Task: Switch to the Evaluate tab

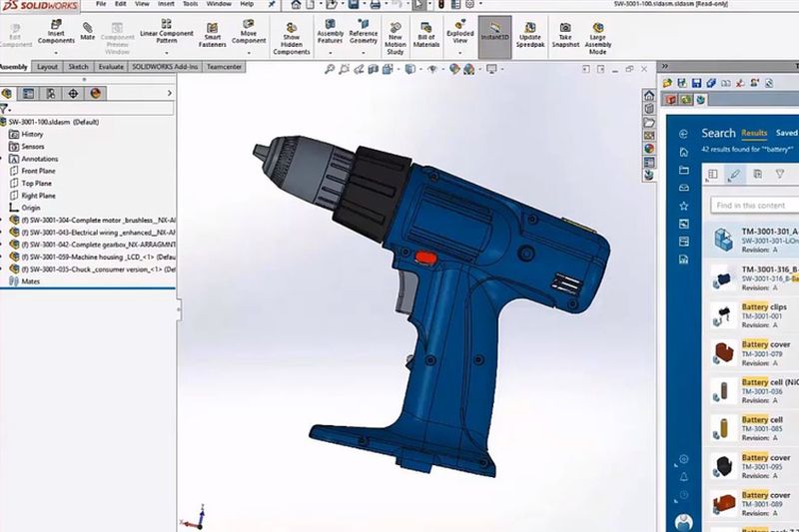Action: point(111,67)
